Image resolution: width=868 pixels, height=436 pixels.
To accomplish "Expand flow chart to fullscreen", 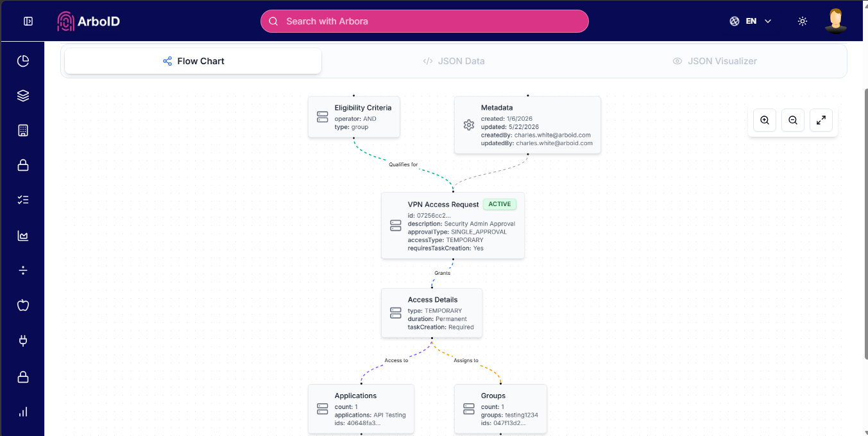I will 821,120.
